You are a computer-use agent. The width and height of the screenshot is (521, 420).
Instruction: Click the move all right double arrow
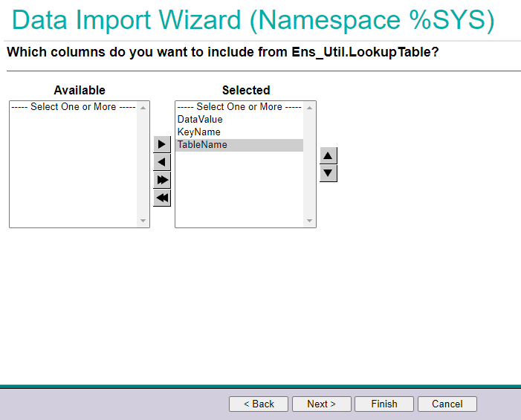[162, 180]
